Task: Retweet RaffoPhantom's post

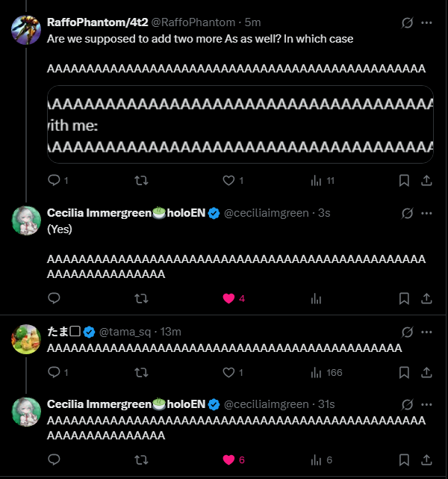Action: tap(141, 181)
